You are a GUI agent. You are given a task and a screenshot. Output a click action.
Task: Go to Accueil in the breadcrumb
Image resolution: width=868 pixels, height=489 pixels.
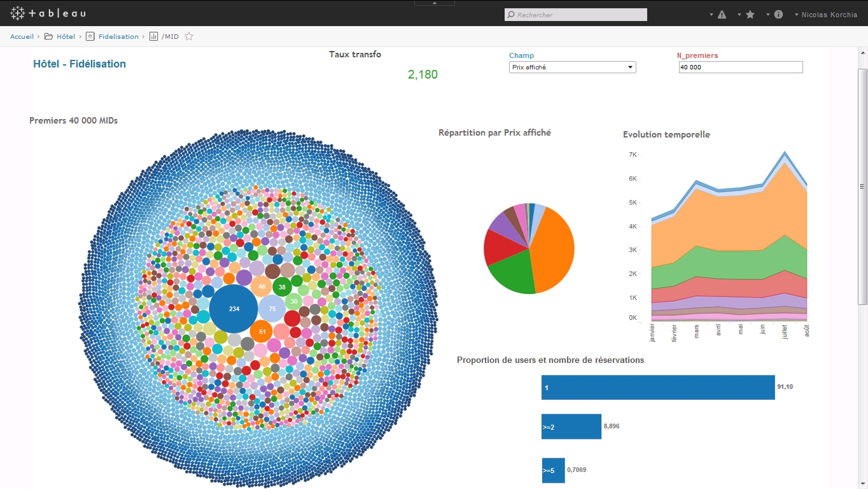pyautogui.click(x=22, y=36)
